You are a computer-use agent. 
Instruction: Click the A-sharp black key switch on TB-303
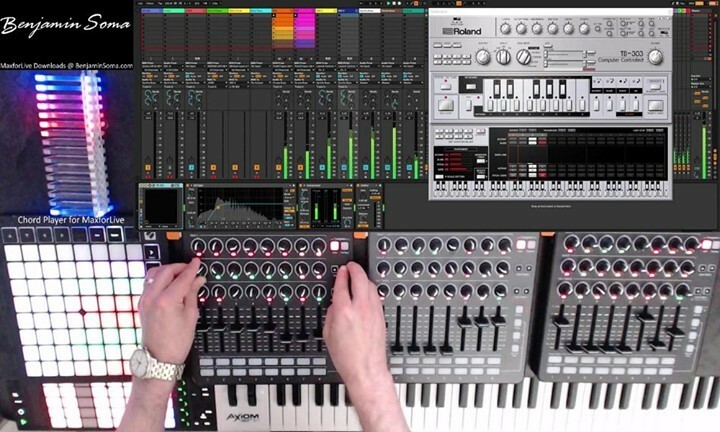click(562, 89)
